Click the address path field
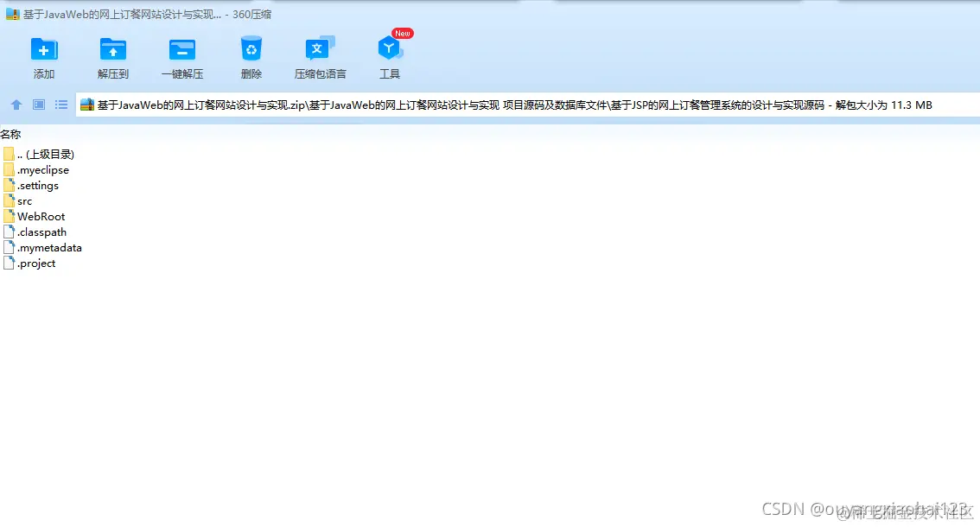980x527 pixels. coord(527,105)
